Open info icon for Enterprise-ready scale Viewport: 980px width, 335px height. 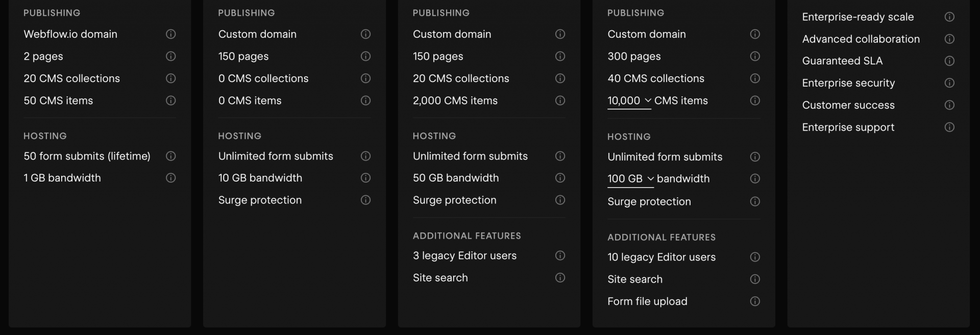tap(949, 17)
